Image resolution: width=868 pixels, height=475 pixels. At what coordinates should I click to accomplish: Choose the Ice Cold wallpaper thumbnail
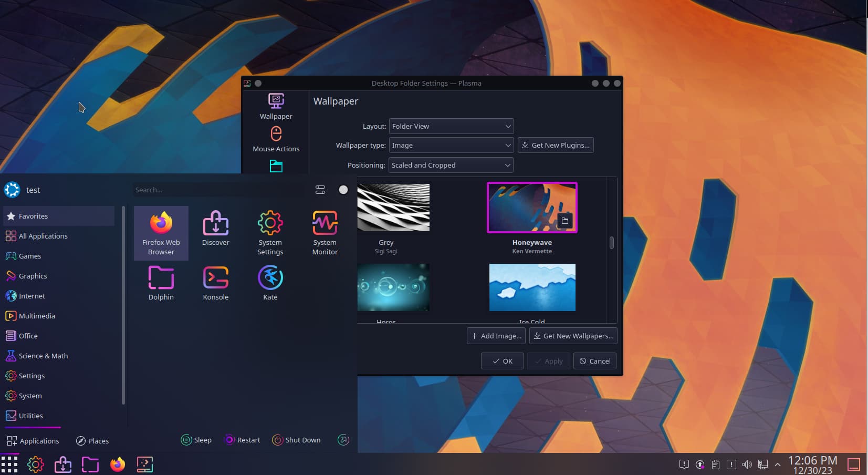pos(532,287)
